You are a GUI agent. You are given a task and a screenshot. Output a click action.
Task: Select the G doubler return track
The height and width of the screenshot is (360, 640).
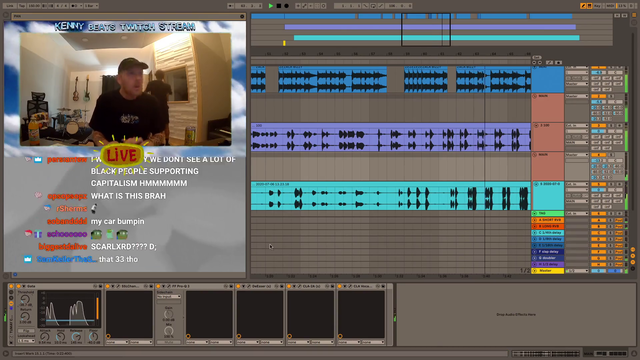pyautogui.click(x=548, y=258)
